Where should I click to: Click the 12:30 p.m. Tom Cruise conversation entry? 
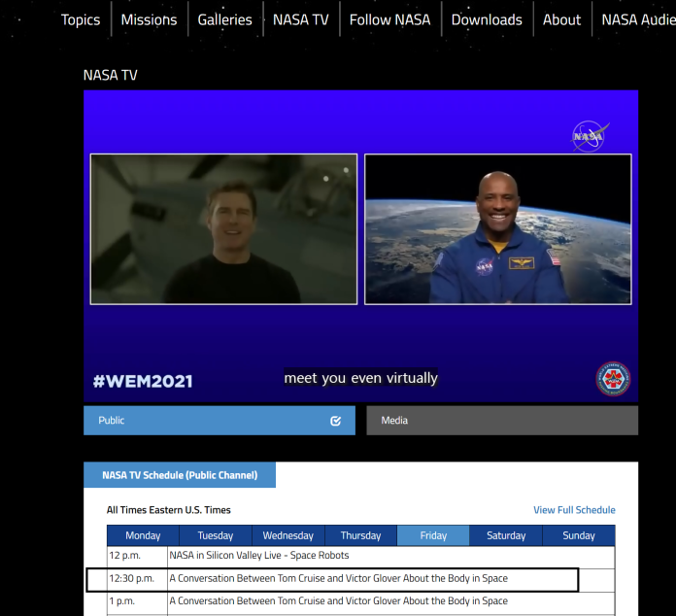(x=338, y=578)
